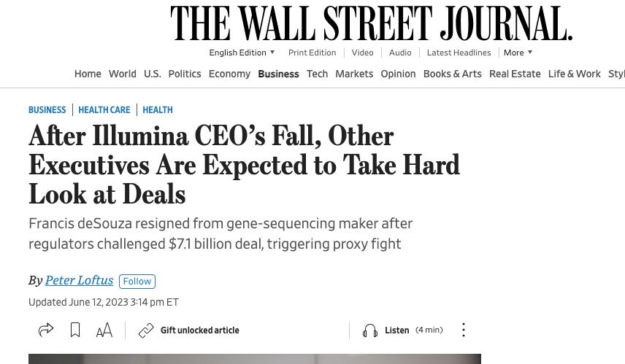625x364 pixels.
Task: Open Latest Headlines
Action: pos(459,53)
